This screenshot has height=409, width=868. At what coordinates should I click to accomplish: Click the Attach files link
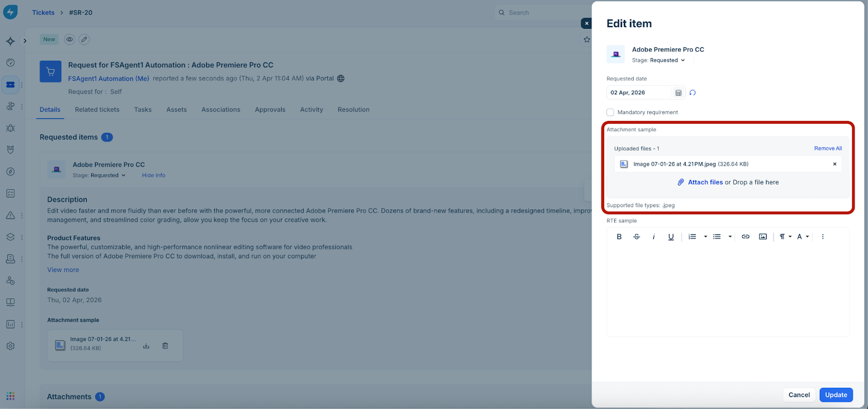705,182
